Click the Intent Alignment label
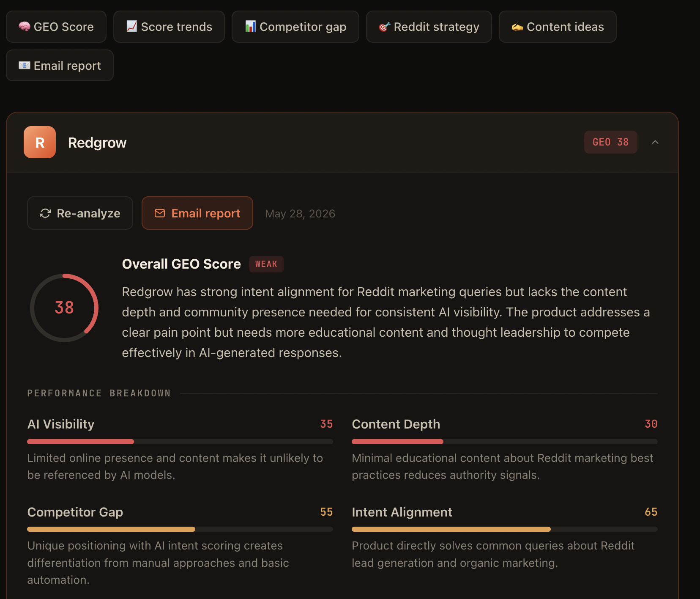This screenshot has height=599, width=700. tap(402, 512)
